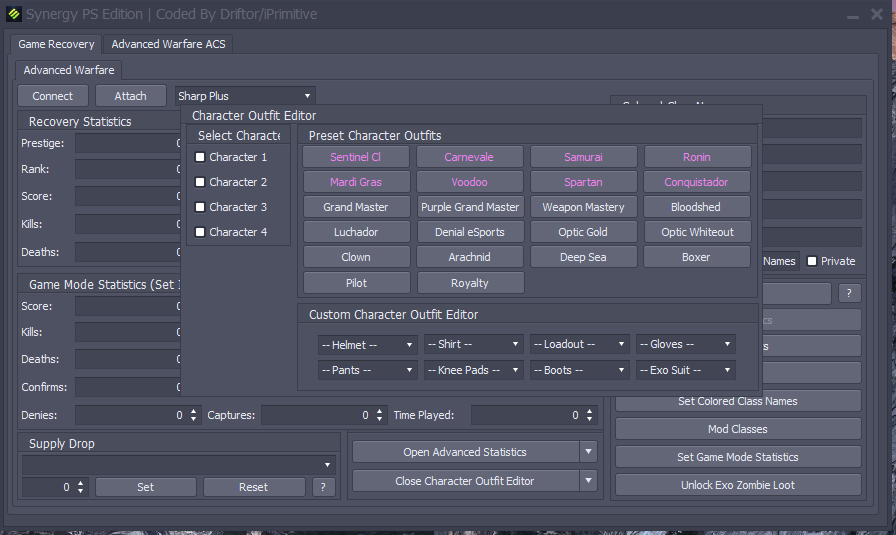Apply the Sentinel preset outfit
The image size is (896, 535).
click(x=355, y=157)
